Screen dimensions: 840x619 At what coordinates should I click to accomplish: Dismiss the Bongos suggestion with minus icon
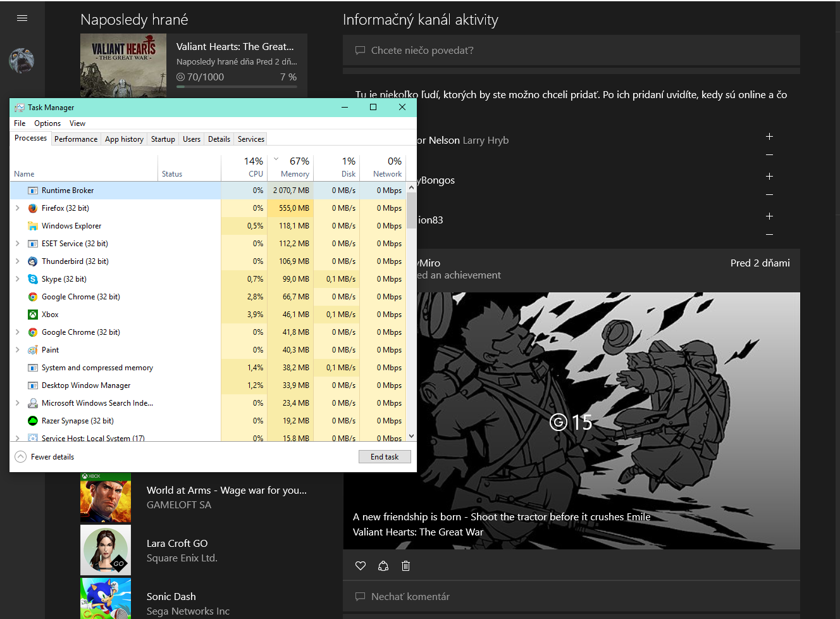pyautogui.click(x=769, y=195)
